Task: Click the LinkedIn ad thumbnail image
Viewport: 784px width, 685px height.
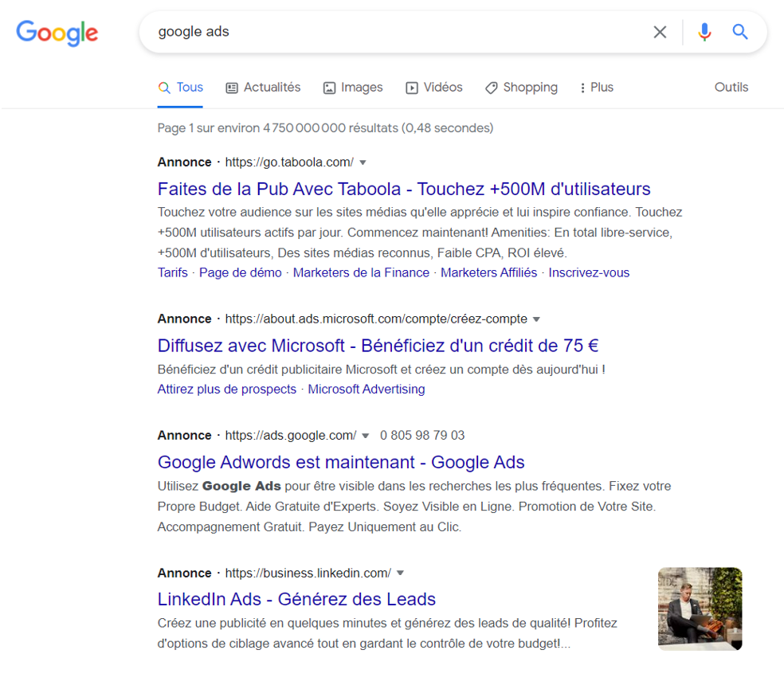Action: 700,609
